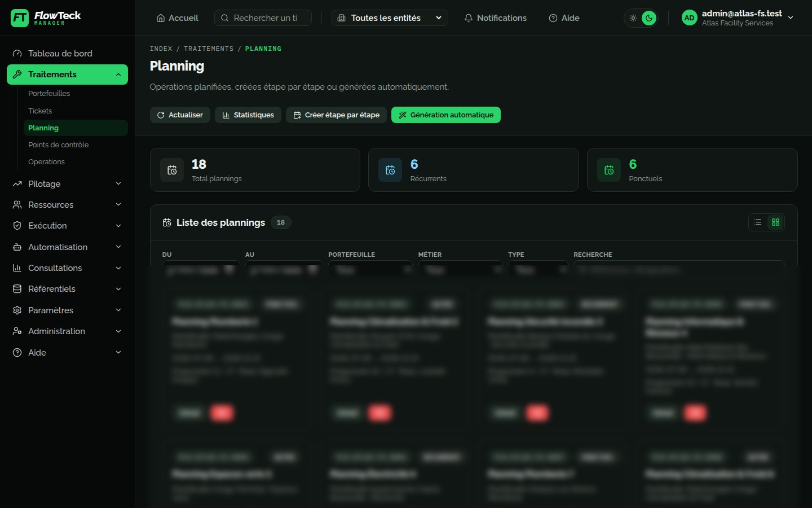This screenshot has height=508, width=812.
Task: Switch planning list to list view
Action: [x=758, y=222]
